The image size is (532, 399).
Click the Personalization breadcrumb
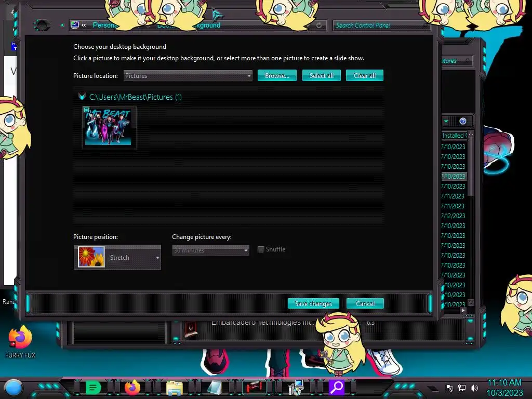tap(105, 25)
